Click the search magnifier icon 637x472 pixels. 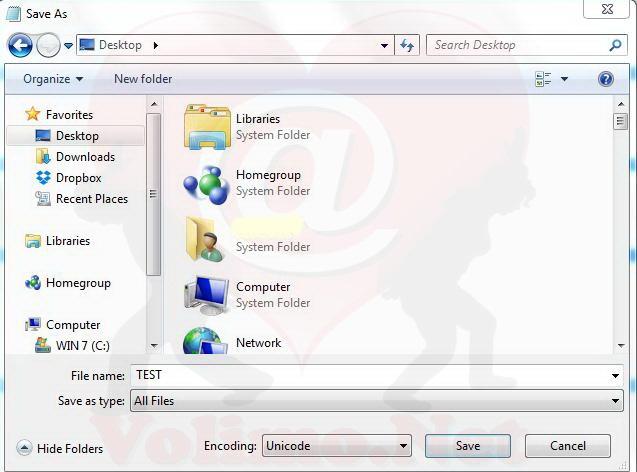615,45
